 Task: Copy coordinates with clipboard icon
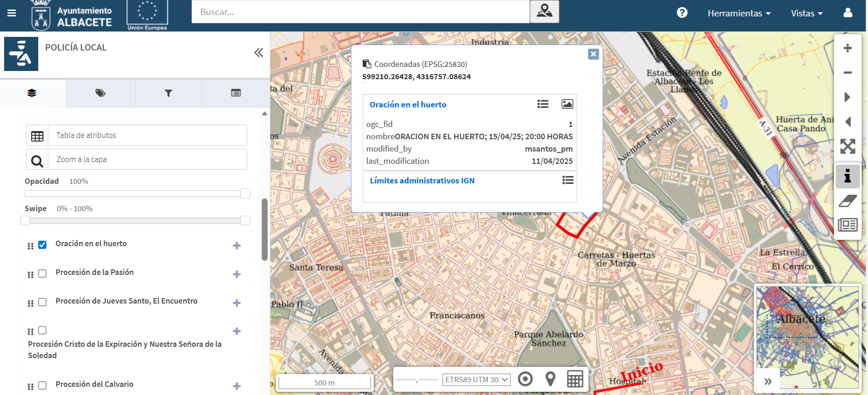pos(367,64)
